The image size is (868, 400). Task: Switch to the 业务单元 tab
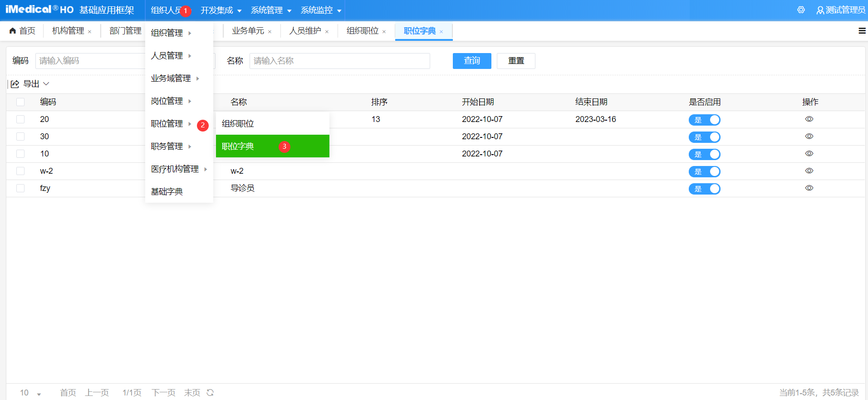pos(248,31)
